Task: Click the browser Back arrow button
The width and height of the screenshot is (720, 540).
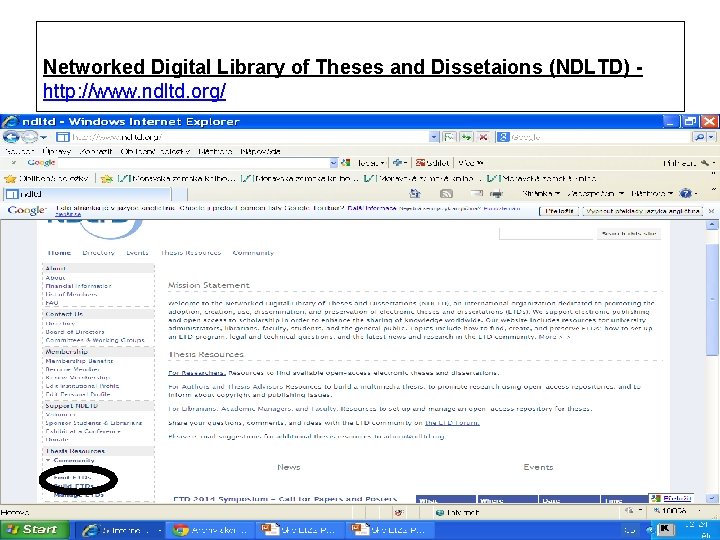Action: [x=11, y=137]
